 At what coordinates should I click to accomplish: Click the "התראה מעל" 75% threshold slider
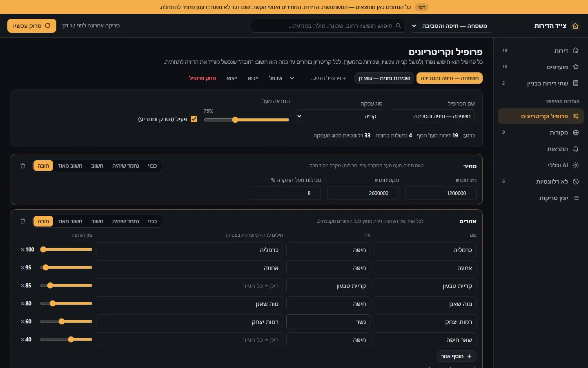tap(247, 120)
